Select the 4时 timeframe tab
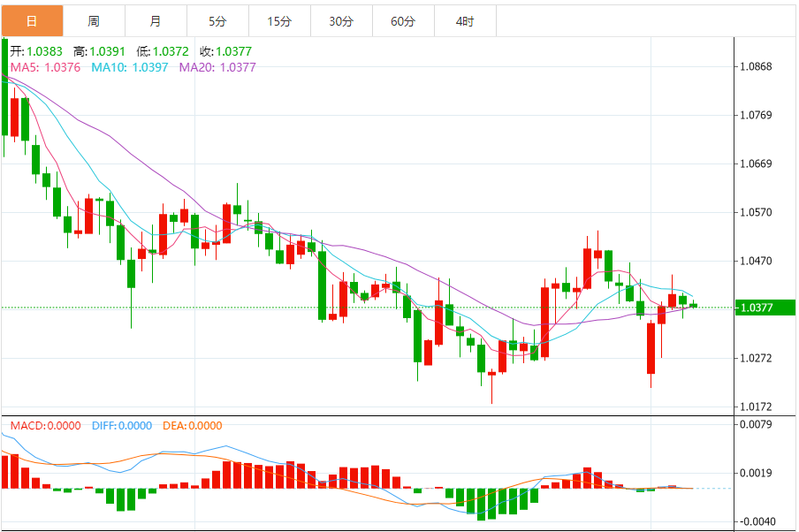Viewport: 799px width, 532px height. 465,21
